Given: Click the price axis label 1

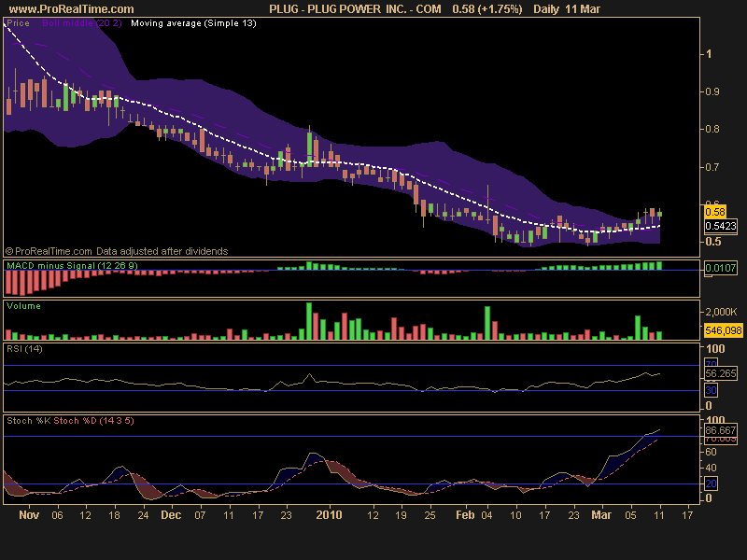Looking at the screenshot, I should (709, 54).
